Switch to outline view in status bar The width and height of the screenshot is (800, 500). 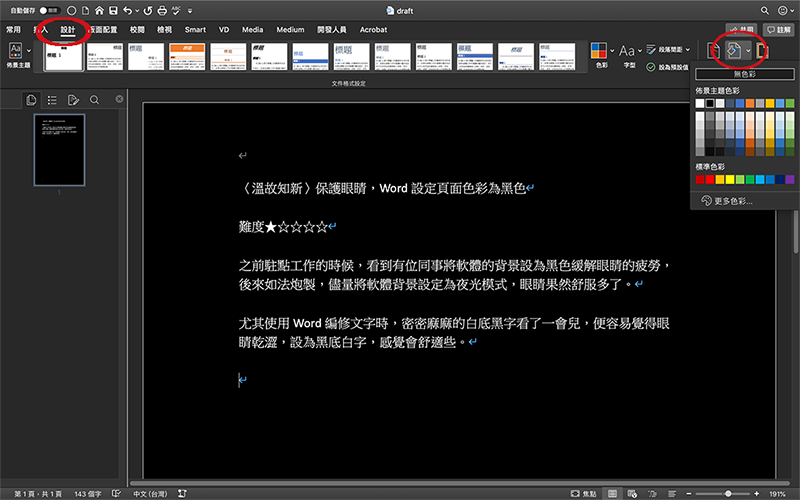coord(652,493)
